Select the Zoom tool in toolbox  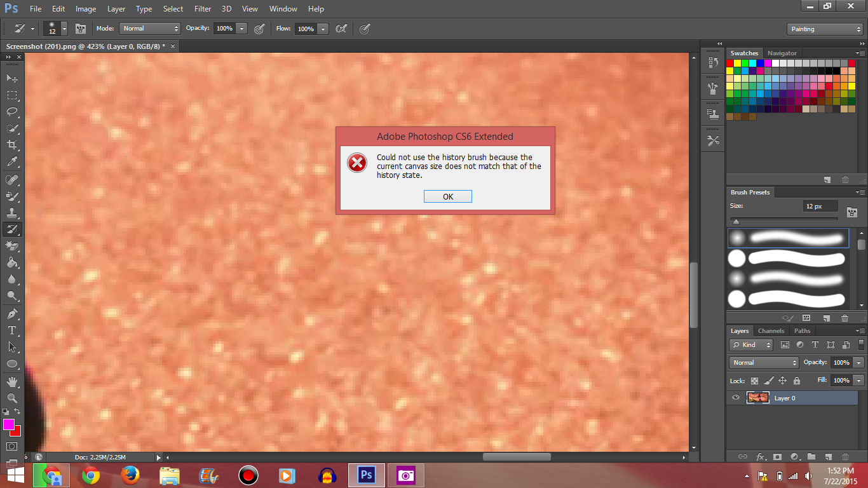(x=12, y=398)
